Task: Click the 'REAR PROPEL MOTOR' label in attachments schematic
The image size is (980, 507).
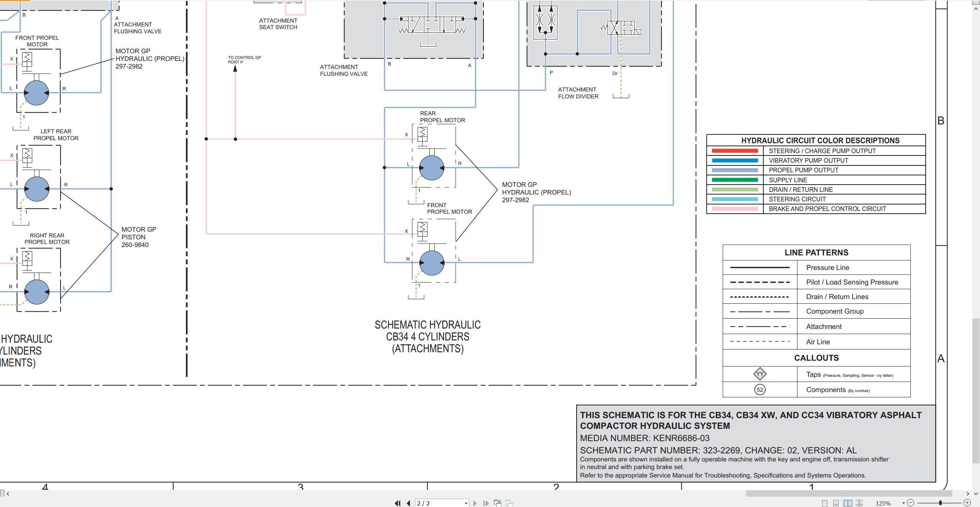Action: coord(443,117)
